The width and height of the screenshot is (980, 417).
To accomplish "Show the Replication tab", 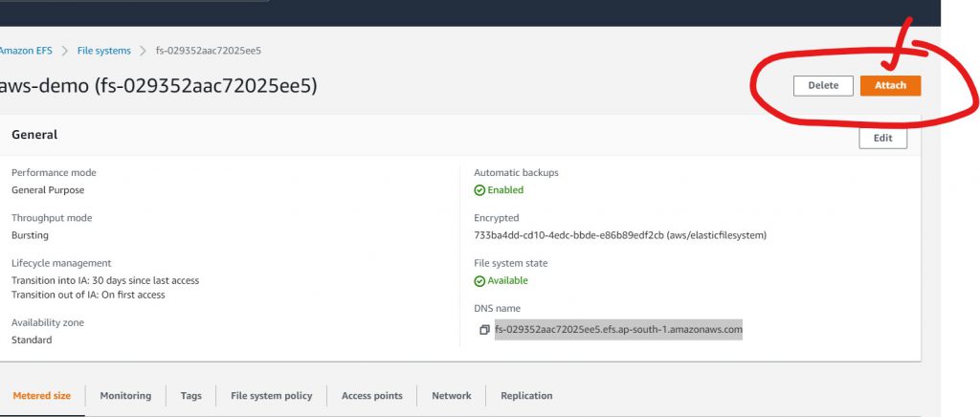I will click(526, 396).
